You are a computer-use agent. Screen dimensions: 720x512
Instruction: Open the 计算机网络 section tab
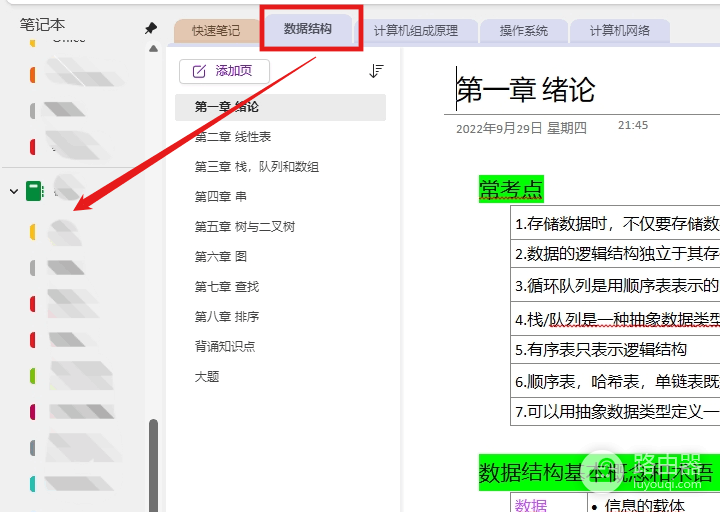[619, 31]
